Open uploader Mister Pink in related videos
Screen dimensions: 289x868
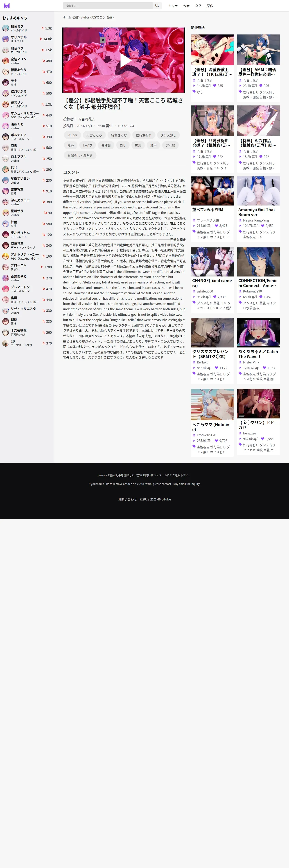tap(251, 362)
